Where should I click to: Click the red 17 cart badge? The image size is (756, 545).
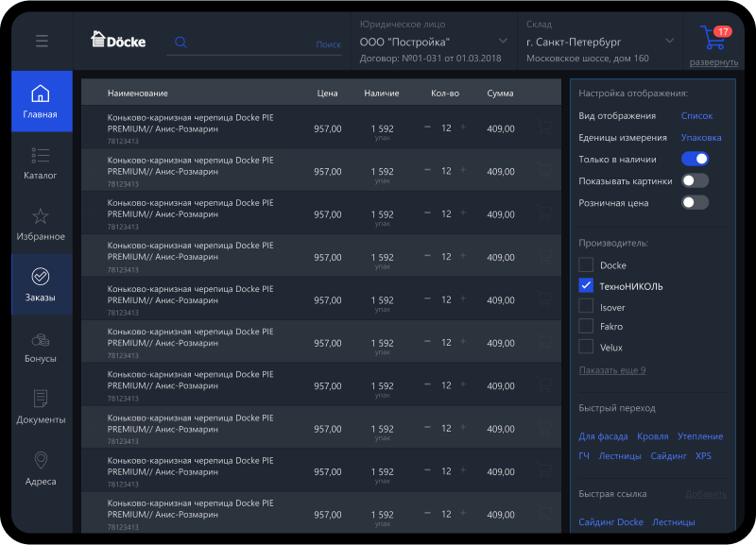[x=723, y=32]
